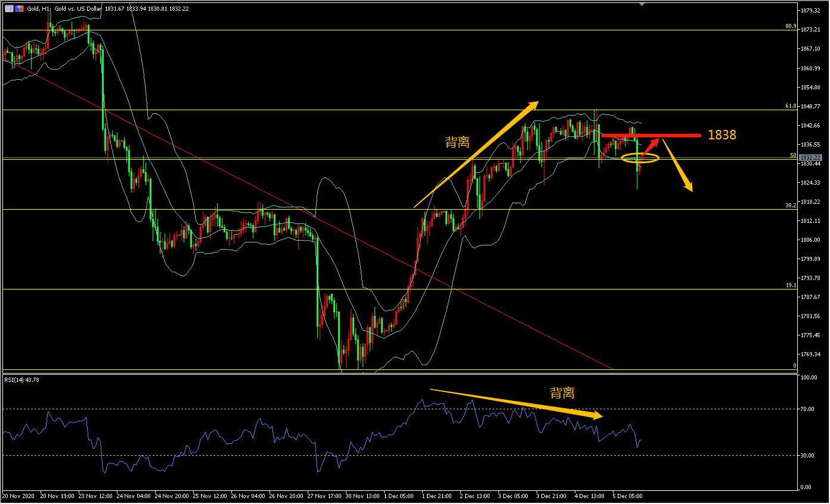830x504 pixels.
Task: Select the 38.2 Fibonacci level label
Action: tap(791, 206)
